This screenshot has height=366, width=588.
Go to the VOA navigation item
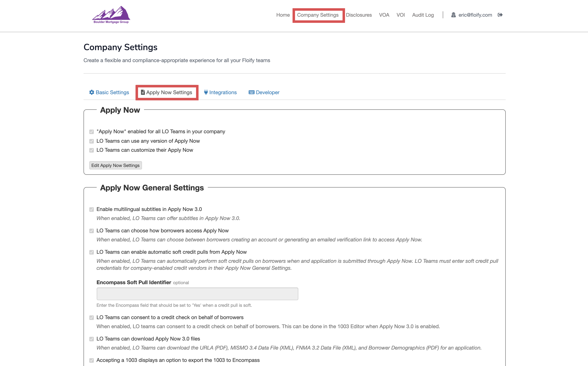[384, 15]
